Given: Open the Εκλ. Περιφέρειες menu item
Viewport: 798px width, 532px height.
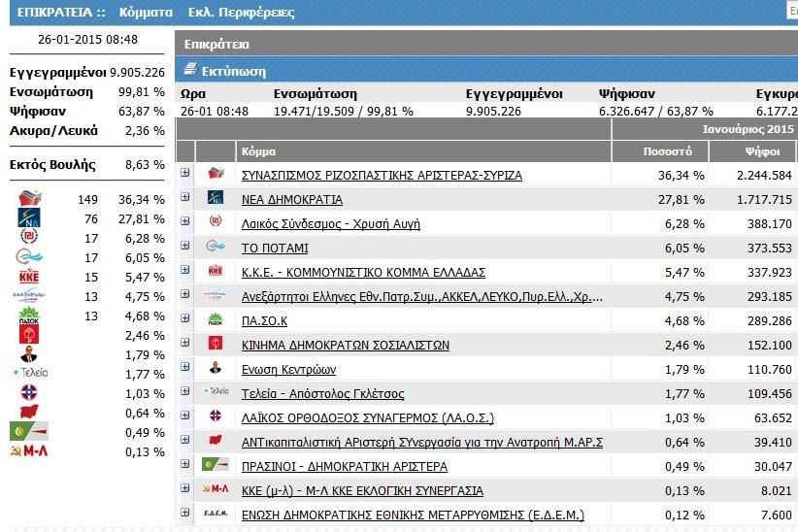Looking at the screenshot, I should click(x=241, y=13).
